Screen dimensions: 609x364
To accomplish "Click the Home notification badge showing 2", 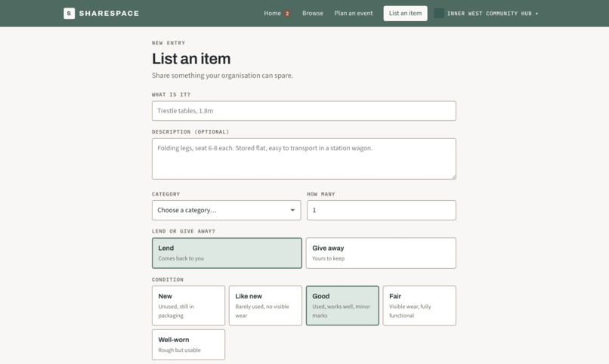I will 287,14.
